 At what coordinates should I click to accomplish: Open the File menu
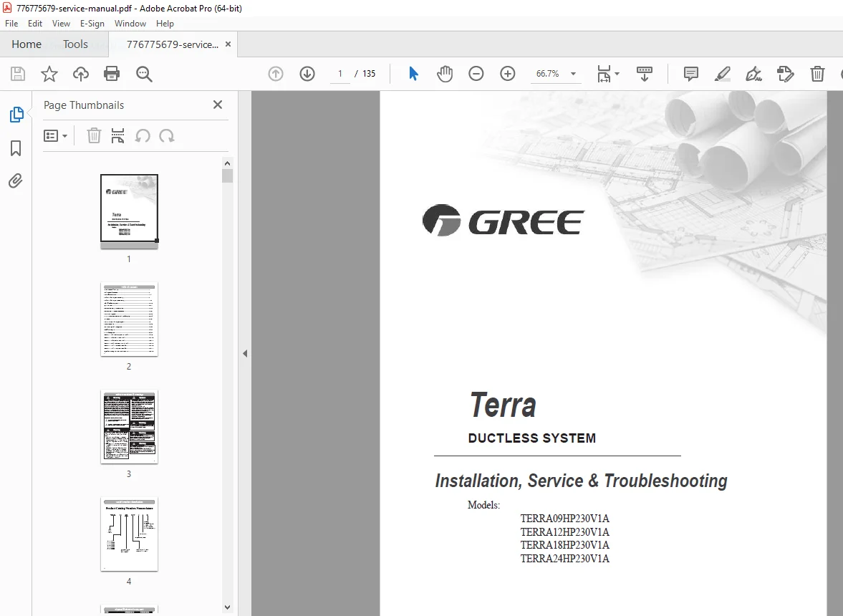11,24
